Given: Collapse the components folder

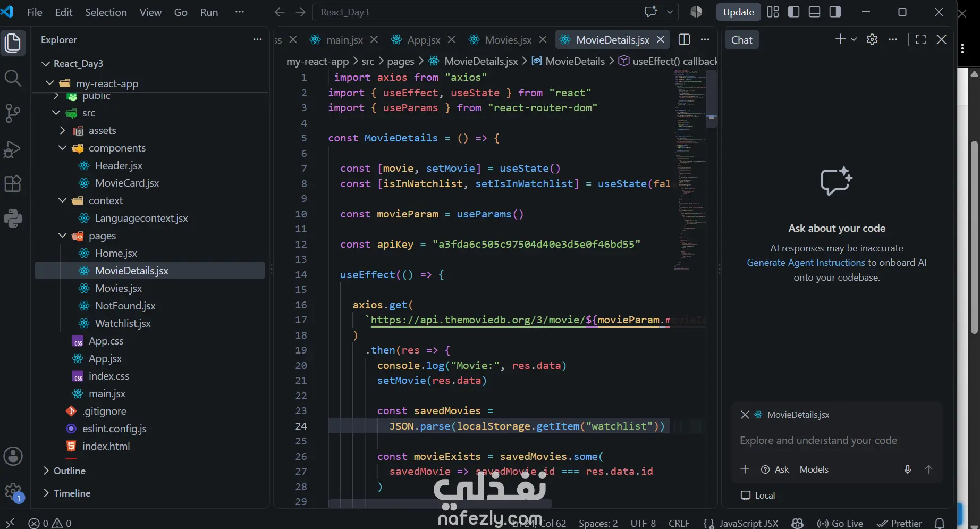Looking at the screenshot, I should [x=63, y=148].
